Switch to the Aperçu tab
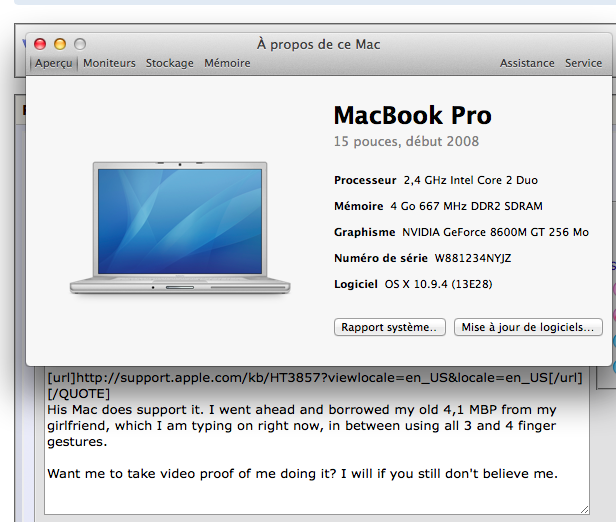Image resolution: width=616 pixels, height=522 pixels. click(53, 63)
